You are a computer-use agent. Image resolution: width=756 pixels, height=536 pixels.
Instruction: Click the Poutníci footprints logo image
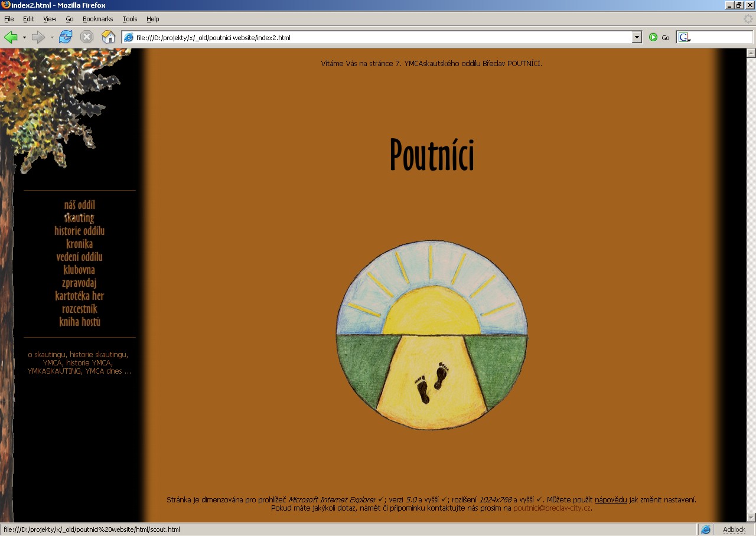[432, 335]
